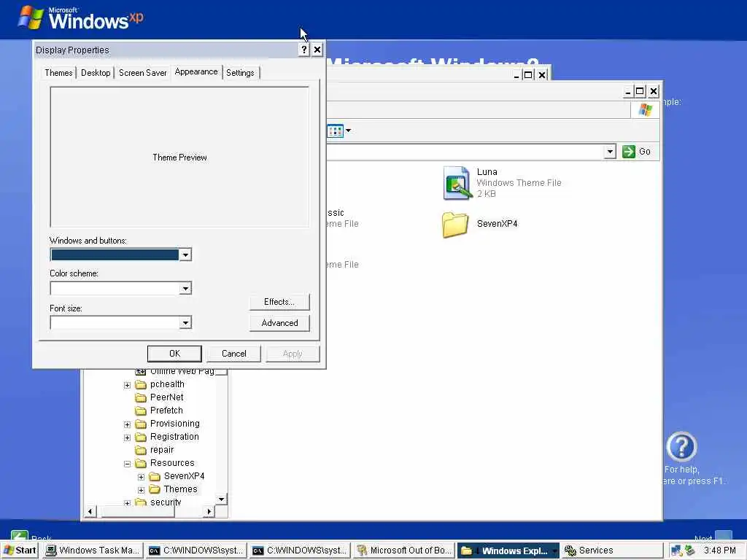Click the clock showing 3:48 PM

[x=720, y=551]
